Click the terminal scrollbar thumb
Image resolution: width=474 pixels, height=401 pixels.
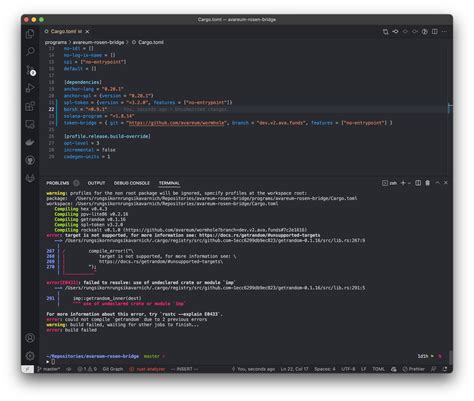pyautogui.click(x=450, y=357)
